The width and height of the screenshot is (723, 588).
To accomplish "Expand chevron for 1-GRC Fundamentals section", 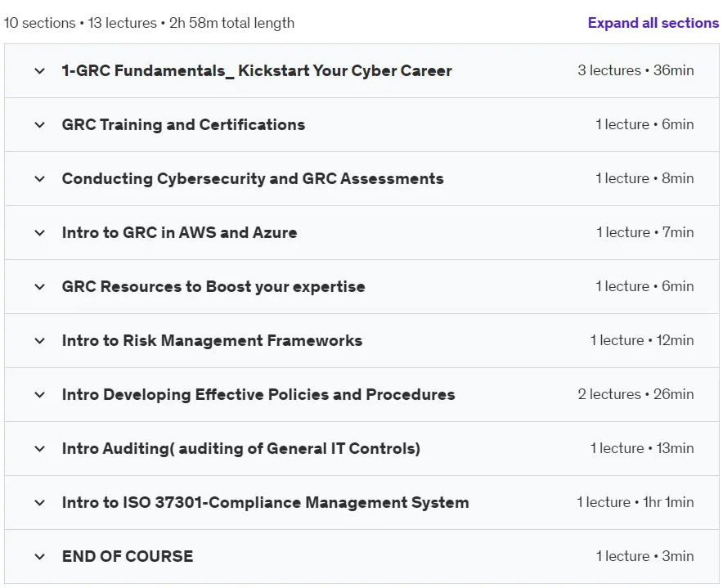I will coord(39,71).
